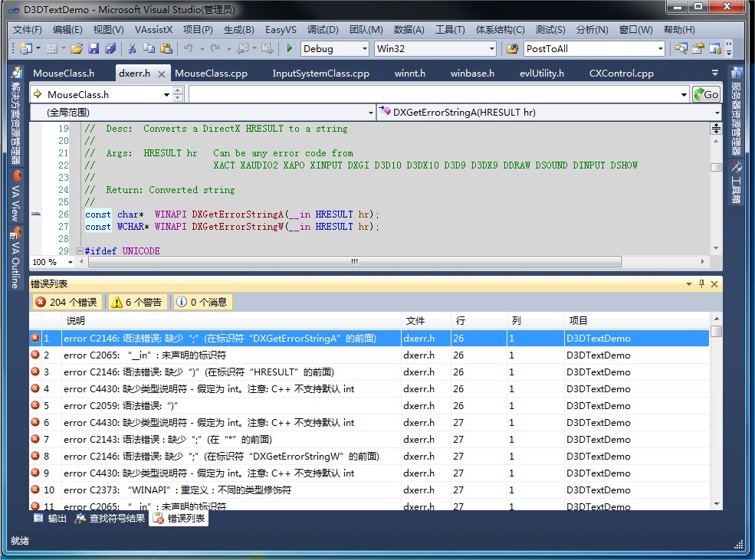Open the Win32 platform dropdown
This screenshot has width=755, height=560.
point(491,48)
